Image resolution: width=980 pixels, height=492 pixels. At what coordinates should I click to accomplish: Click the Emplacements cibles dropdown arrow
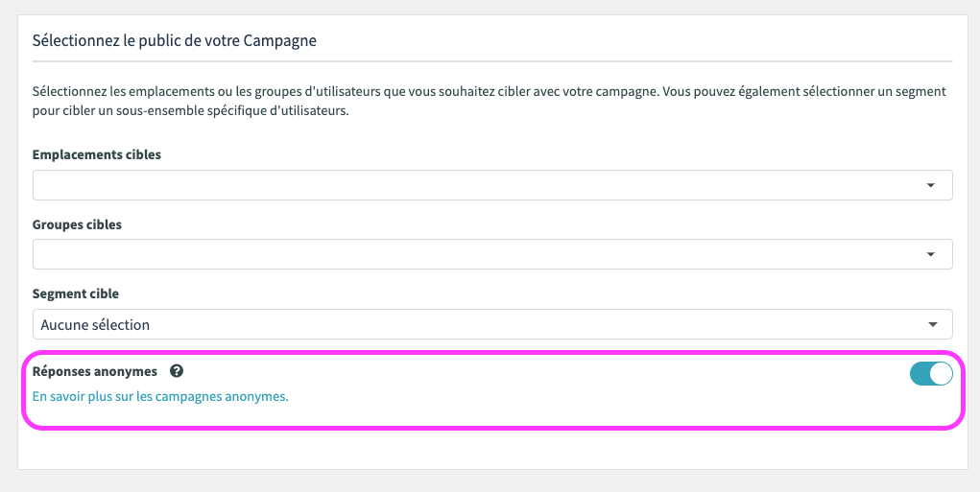pos(931,185)
